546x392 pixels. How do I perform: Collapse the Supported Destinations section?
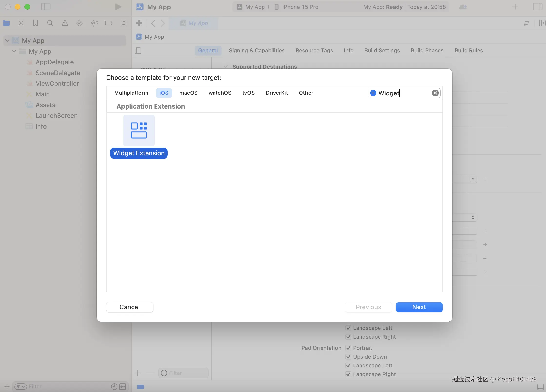pyautogui.click(x=226, y=67)
